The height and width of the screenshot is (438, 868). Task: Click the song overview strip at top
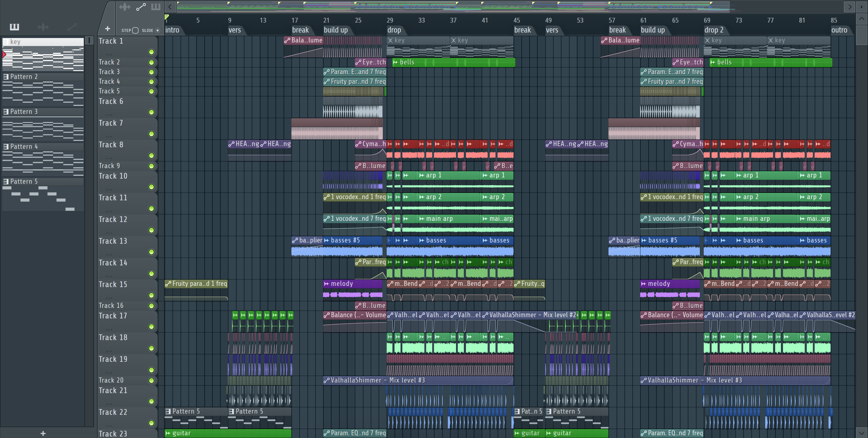click(453, 7)
